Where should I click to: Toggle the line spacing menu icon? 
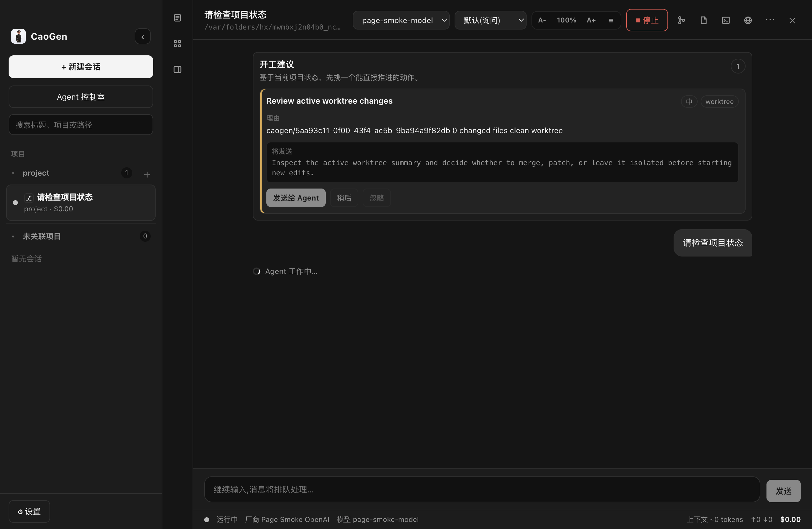click(x=611, y=21)
